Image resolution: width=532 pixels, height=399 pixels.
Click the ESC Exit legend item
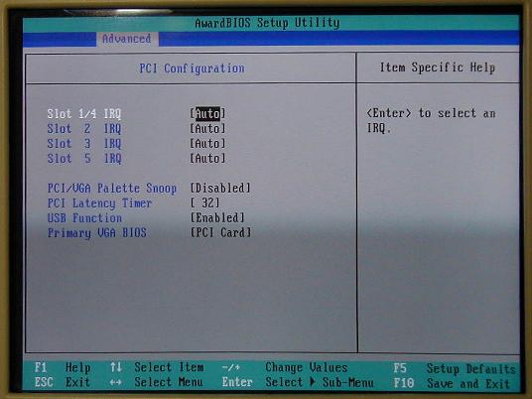[x=63, y=382]
